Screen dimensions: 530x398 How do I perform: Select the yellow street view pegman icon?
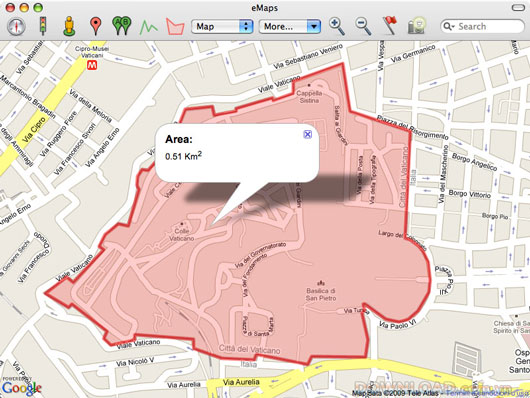tap(69, 26)
